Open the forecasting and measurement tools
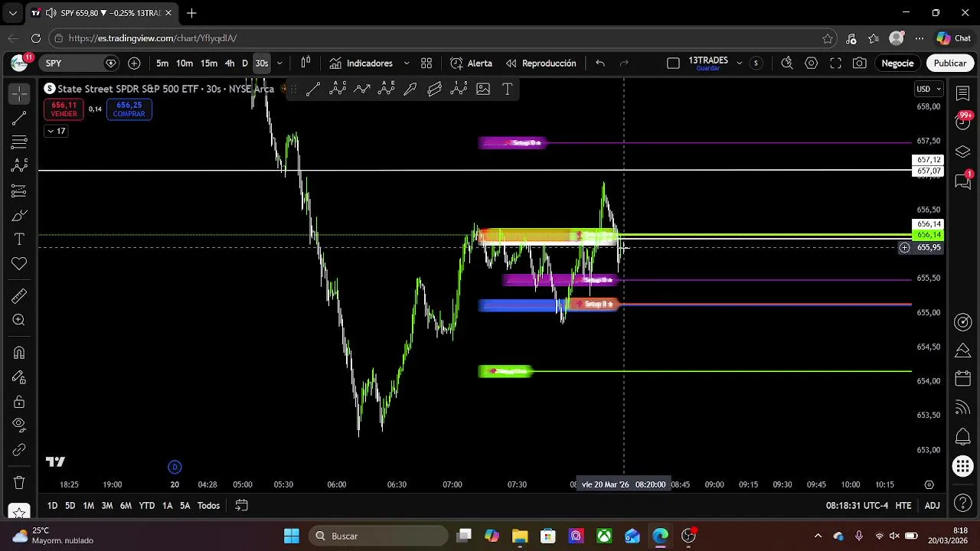980x551 pixels. 19,191
